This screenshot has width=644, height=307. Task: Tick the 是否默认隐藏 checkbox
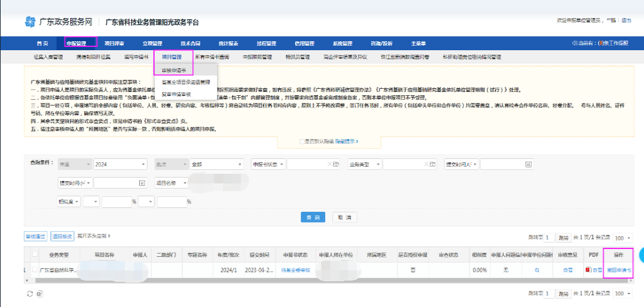[x=302, y=141]
